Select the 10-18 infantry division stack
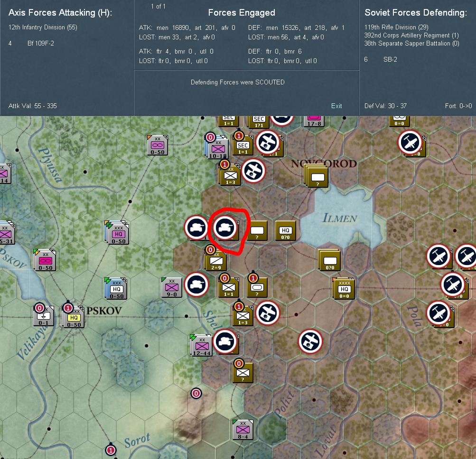The image size is (476, 459). click(217, 148)
